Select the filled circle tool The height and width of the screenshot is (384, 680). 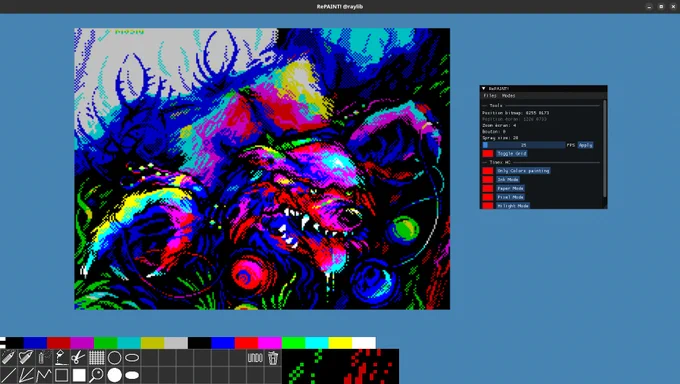click(114, 375)
